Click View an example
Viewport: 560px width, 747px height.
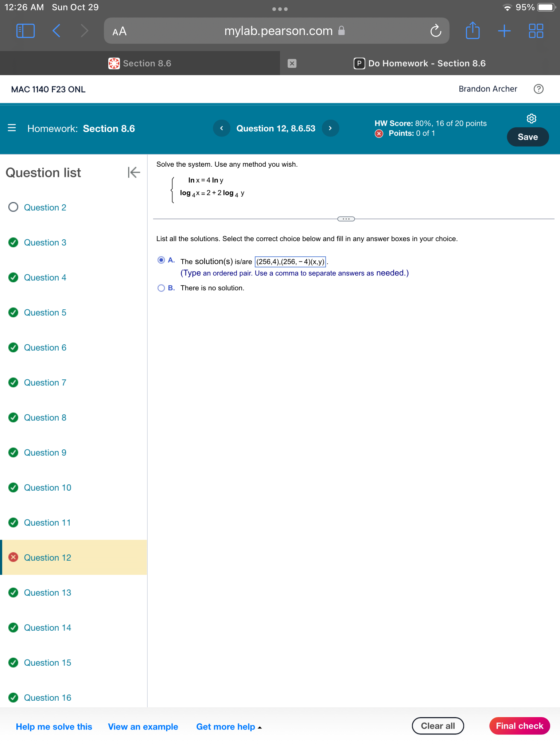pyautogui.click(x=143, y=727)
